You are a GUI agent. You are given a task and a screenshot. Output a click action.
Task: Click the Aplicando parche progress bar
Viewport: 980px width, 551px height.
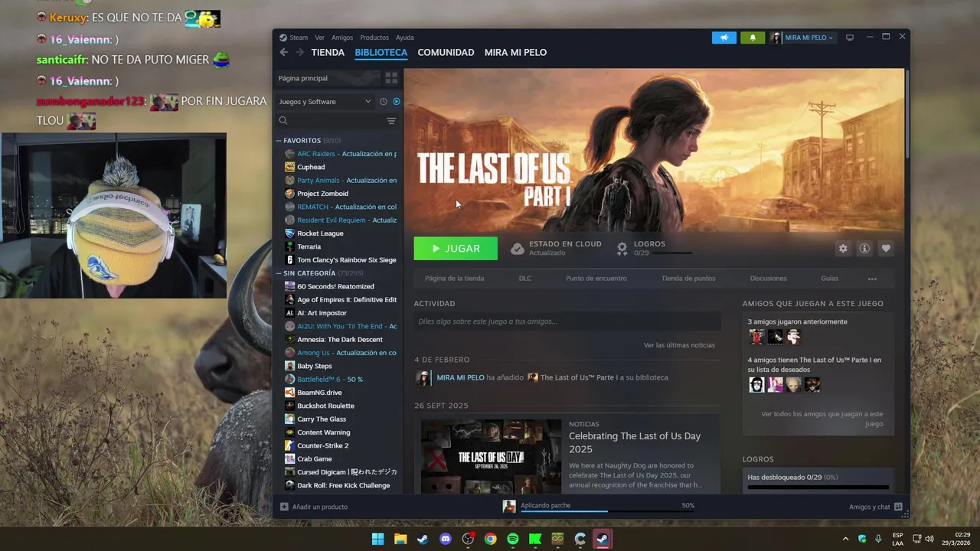tap(608, 511)
